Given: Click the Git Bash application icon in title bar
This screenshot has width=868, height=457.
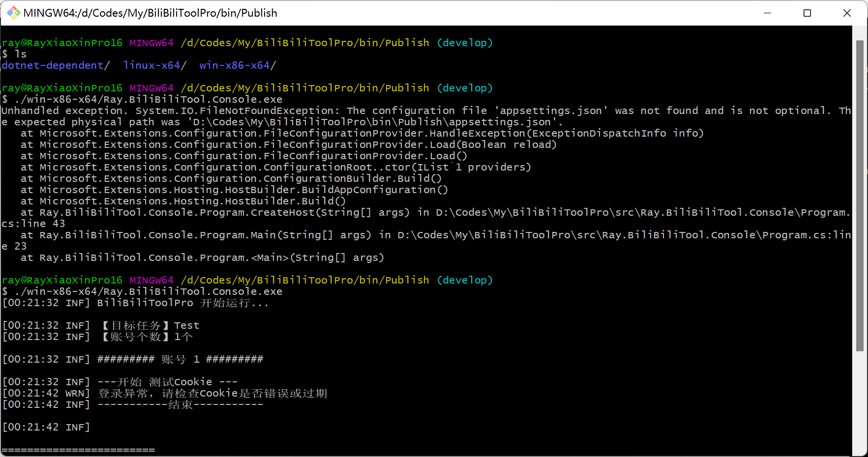Looking at the screenshot, I should (x=13, y=13).
